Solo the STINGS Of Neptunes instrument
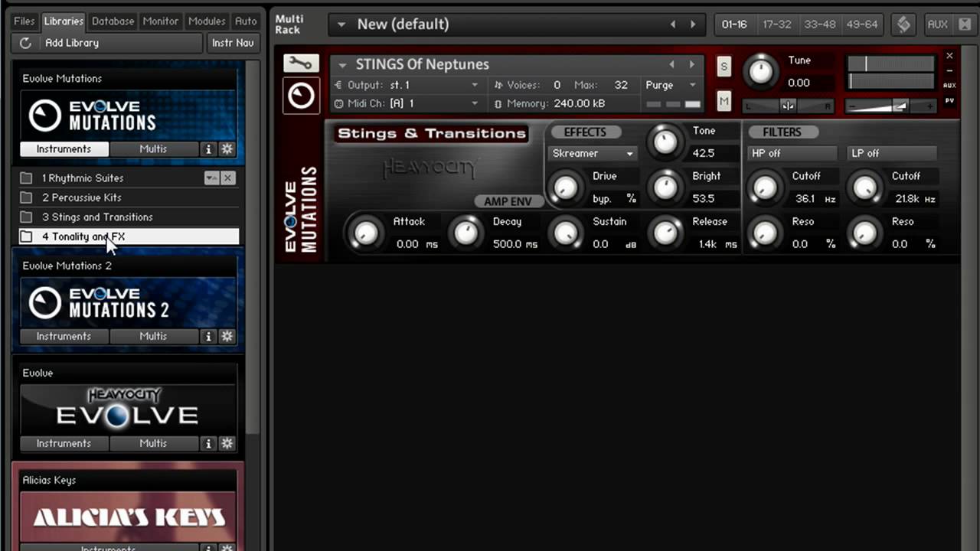The height and width of the screenshot is (551, 980). click(x=724, y=67)
